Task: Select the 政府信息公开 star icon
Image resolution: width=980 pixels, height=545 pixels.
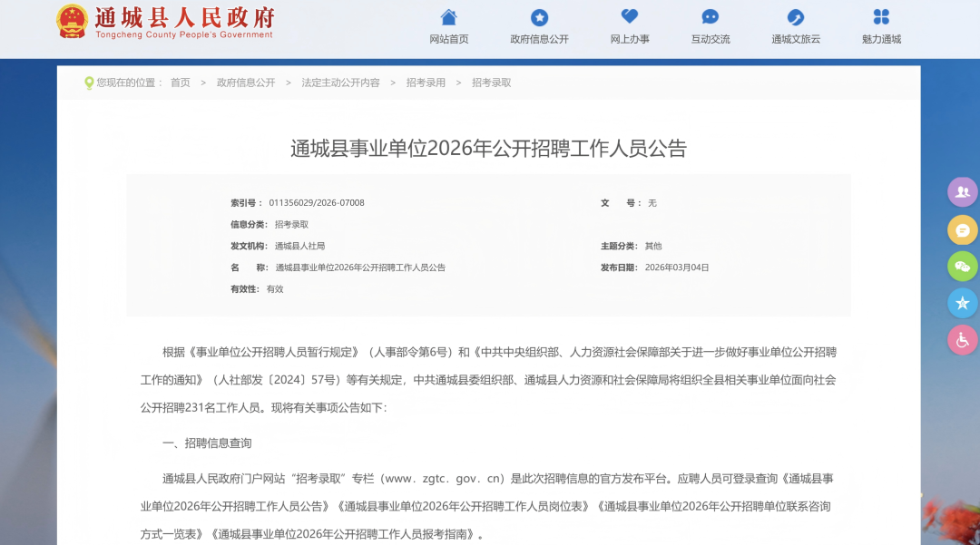Action: pos(539,16)
